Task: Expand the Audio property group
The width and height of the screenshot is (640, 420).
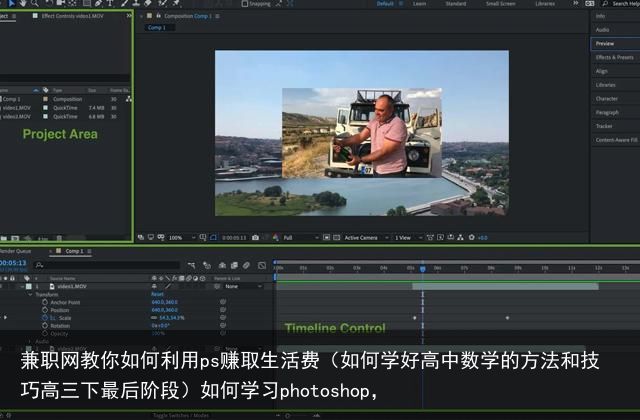Action: pyautogui.click(x=30, y=342)
